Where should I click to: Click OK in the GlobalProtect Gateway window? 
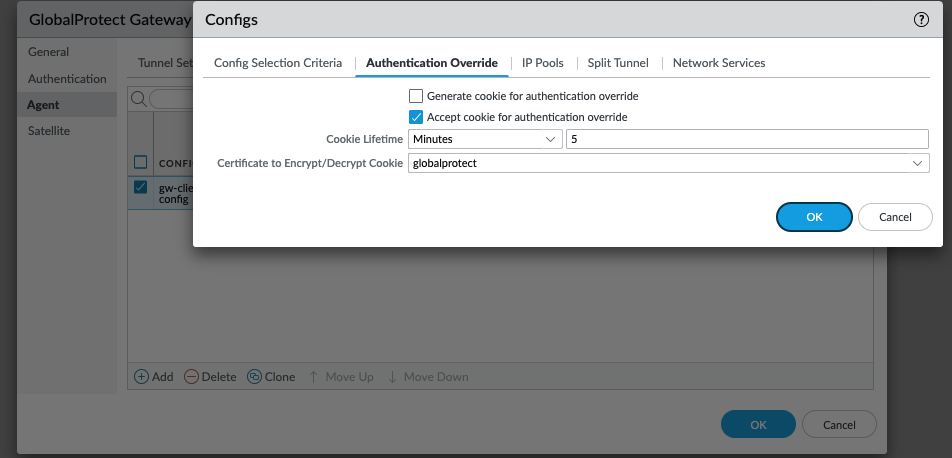tap(758, 425)
